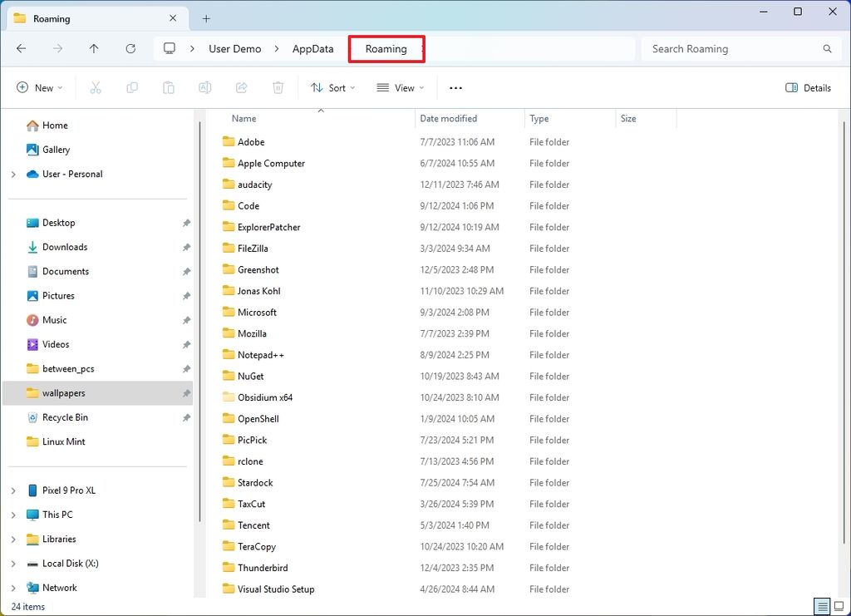
Task: Reverse sort order using Name column arrow
Action: 321,109
